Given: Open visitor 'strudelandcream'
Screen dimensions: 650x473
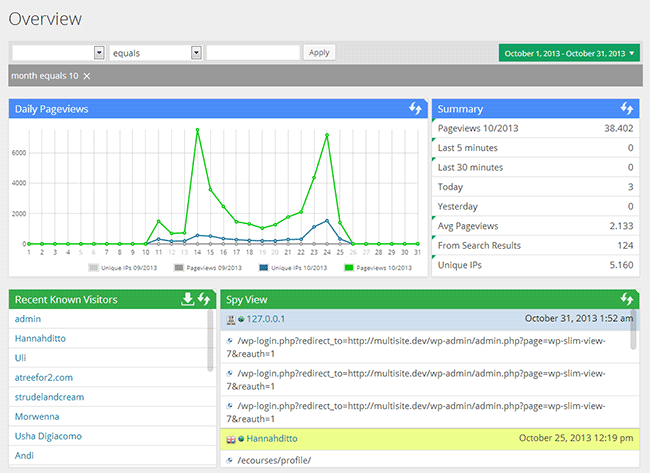Looking at the screenshot, I should click(x=49, y=397).
